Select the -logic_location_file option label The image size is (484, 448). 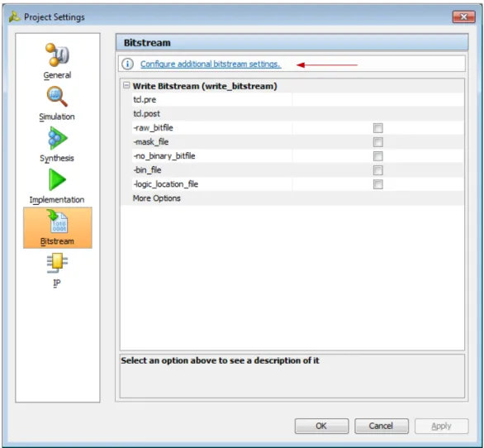click(166, 184)
